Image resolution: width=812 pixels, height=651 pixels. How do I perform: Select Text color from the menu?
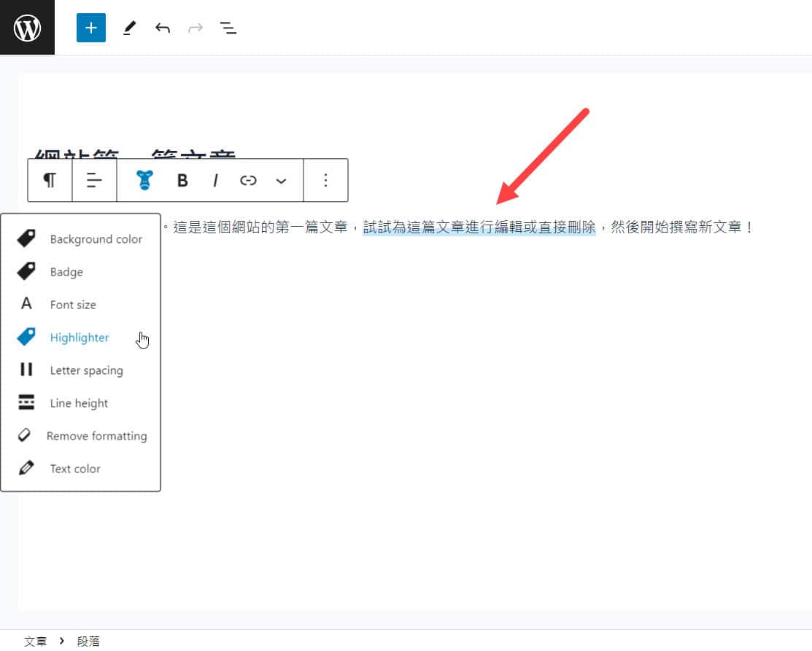[80, 468]
